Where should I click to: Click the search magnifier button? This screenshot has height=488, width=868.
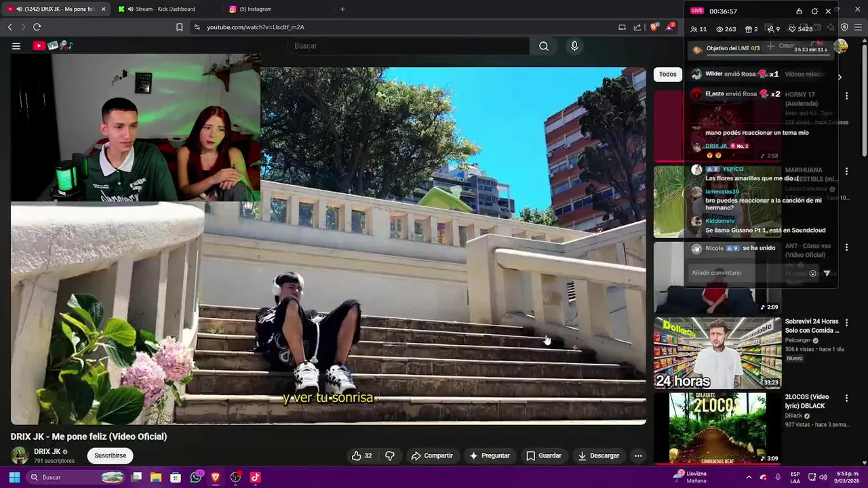pos(544,46)
